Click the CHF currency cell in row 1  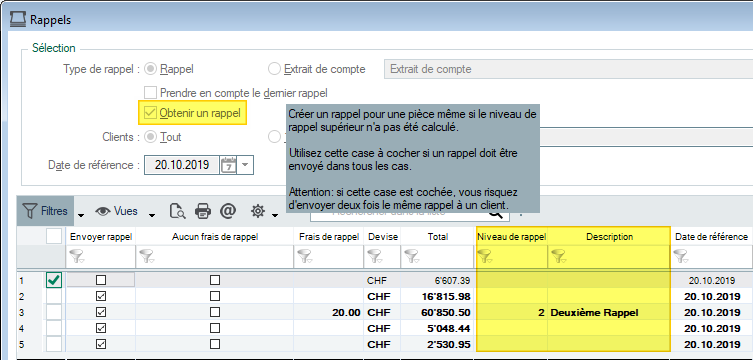pos(382,280)
